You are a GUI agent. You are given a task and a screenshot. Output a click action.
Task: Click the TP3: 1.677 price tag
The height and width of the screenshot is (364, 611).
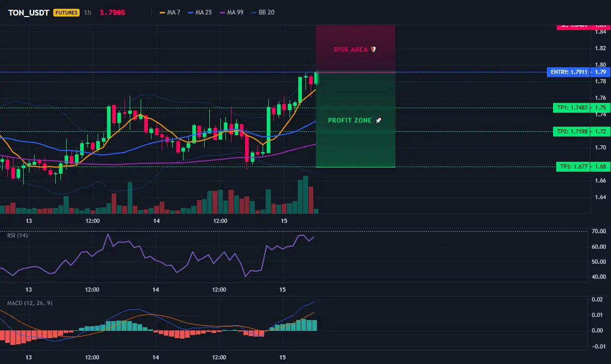tap(573, 167)
